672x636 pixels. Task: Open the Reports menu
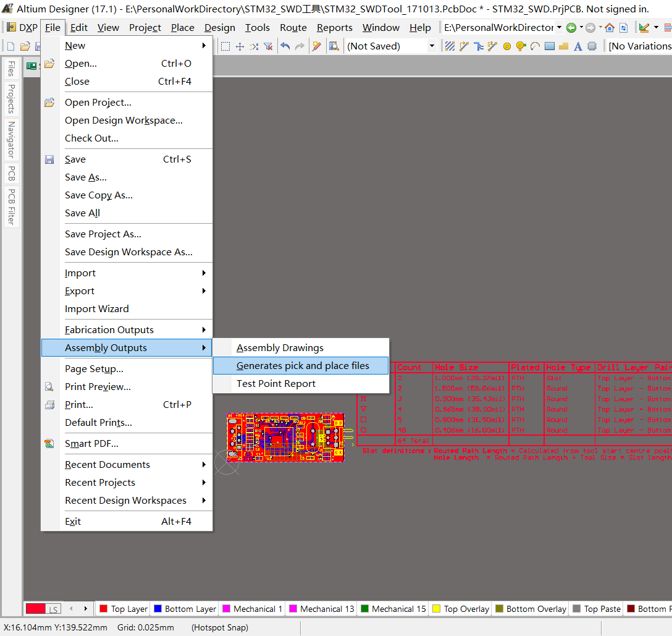[x=335, y=28]
